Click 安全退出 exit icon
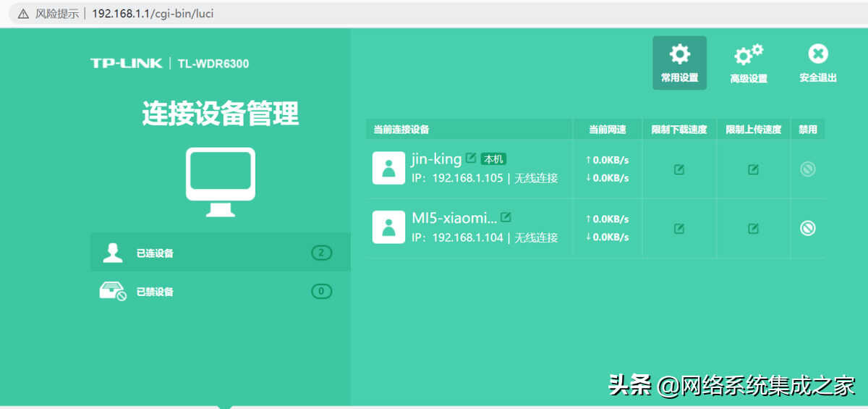This screenshot has height=409, width=868. [818, 54]
